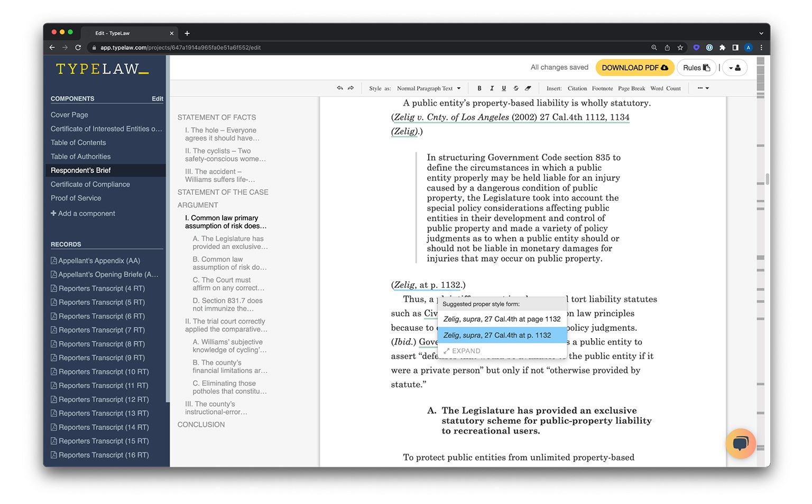Open the Certificate of Interested Entities component
This screenshot has height=504, width=812.
[x=106, y=129]
